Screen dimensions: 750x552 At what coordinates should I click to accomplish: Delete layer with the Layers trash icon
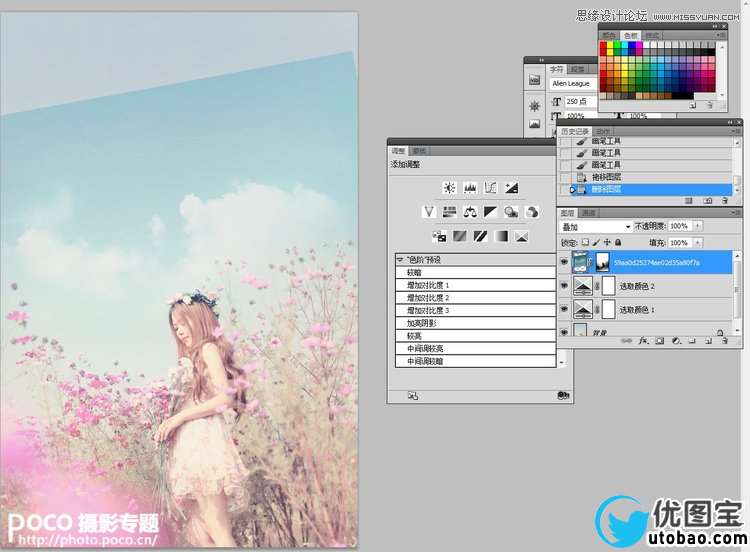tap(725, 341)
